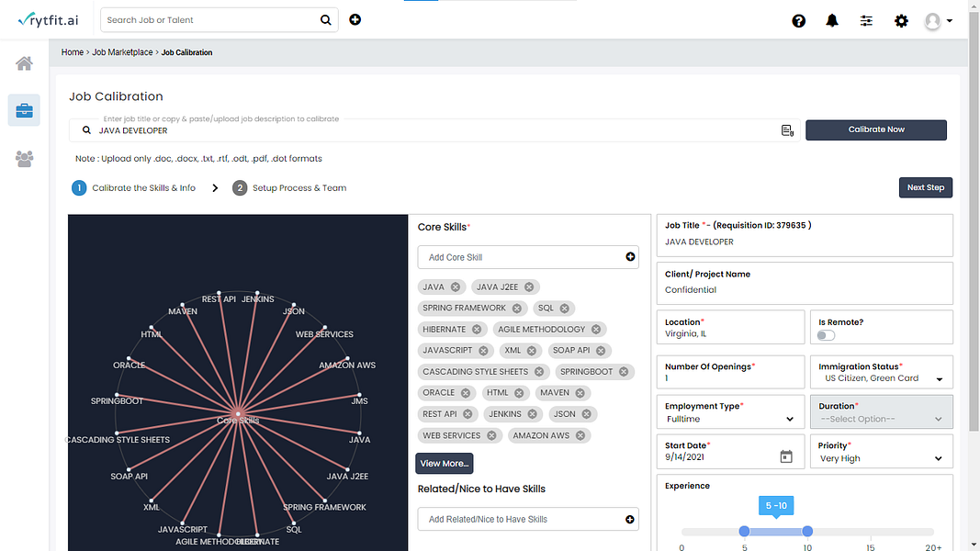Go to Home via sidebar house icon
Viewport: 980px width, 551px height.
[25, 63]
